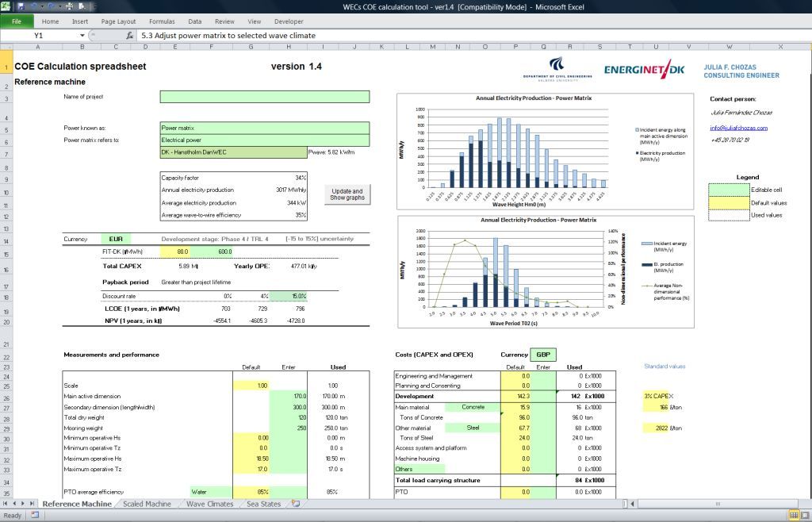Go to first sheet navigation arrow

(x=6, y=503)
